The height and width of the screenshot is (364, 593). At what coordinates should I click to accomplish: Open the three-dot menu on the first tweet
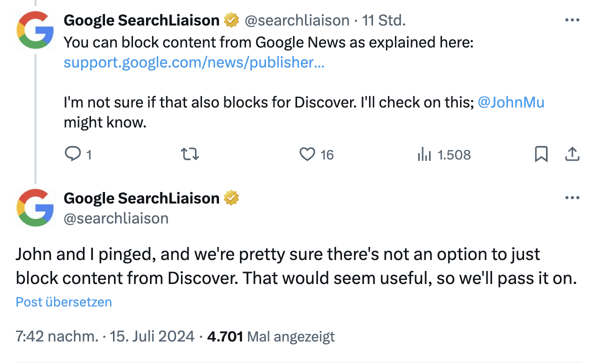coord(571,19)
